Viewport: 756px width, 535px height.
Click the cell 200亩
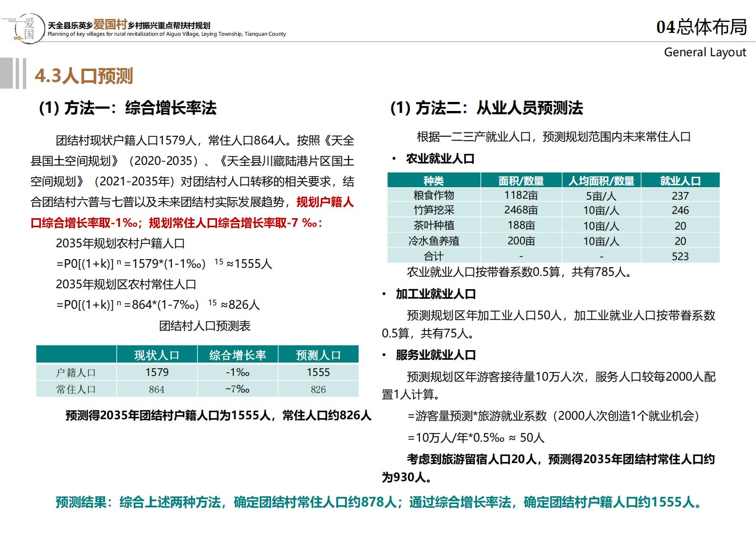(521, 241)
